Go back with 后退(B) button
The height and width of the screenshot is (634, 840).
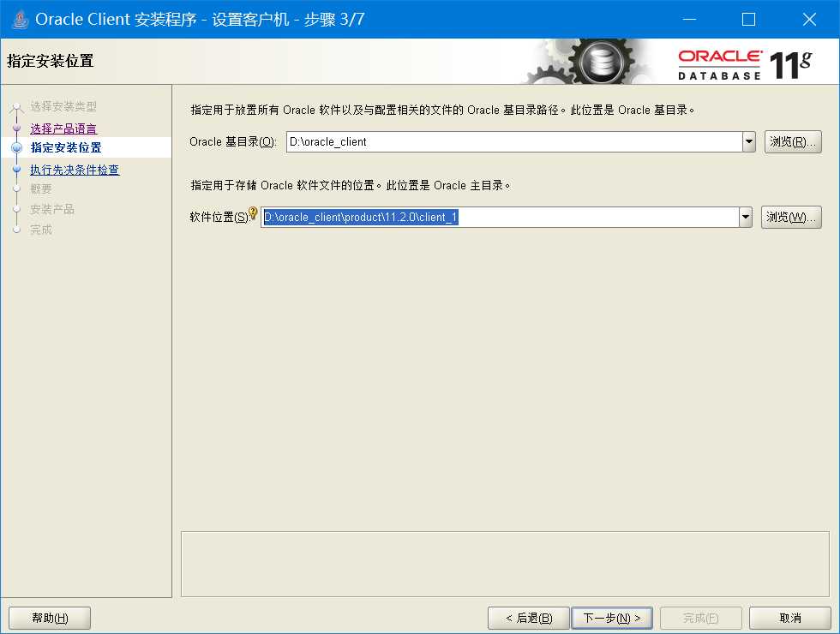pos(529,618)
